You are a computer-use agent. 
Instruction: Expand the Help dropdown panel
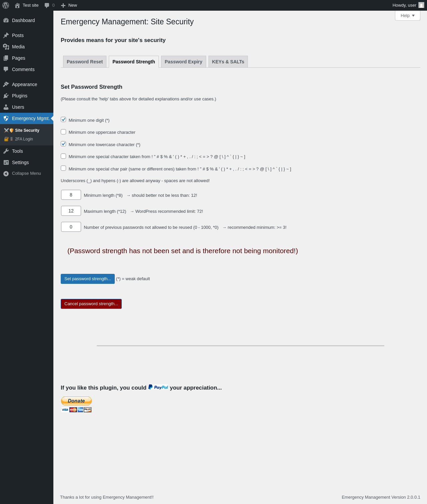407,16
